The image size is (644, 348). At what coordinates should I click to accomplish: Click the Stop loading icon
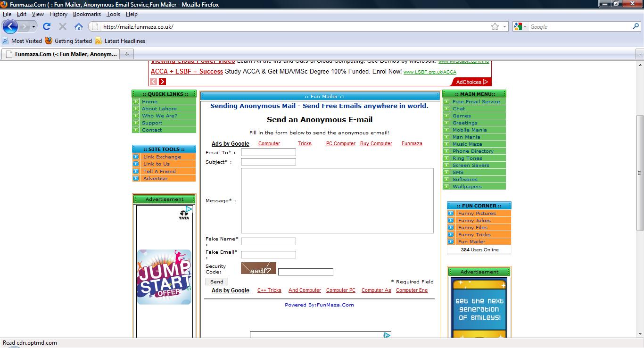(62, 26)
